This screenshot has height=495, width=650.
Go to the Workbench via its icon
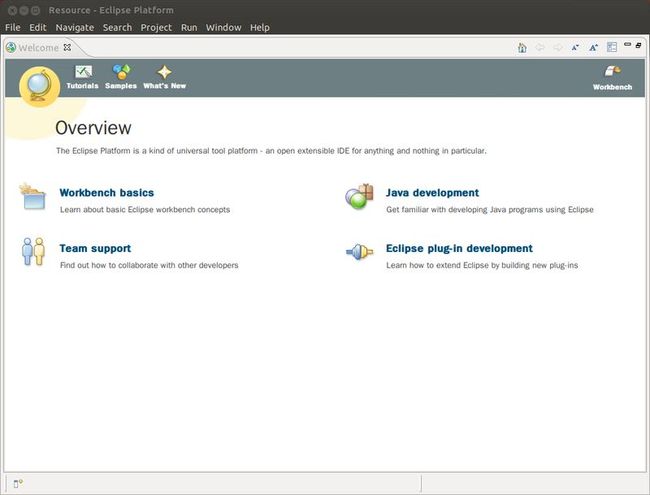pyautogui.click(x=612, y=71)
